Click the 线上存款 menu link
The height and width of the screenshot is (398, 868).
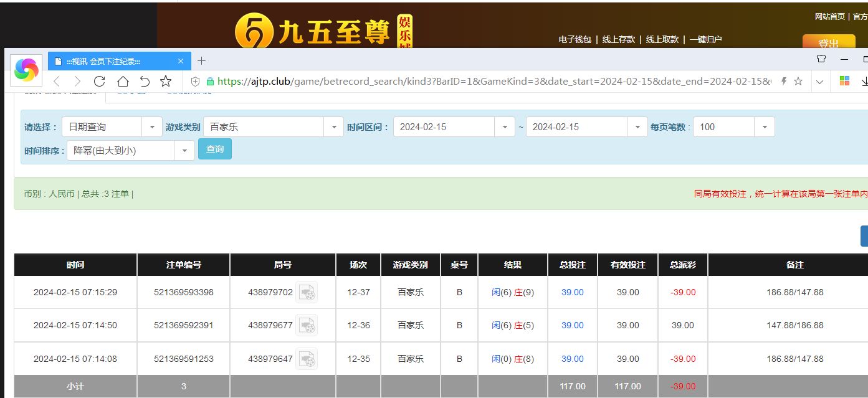coord(618,39)
